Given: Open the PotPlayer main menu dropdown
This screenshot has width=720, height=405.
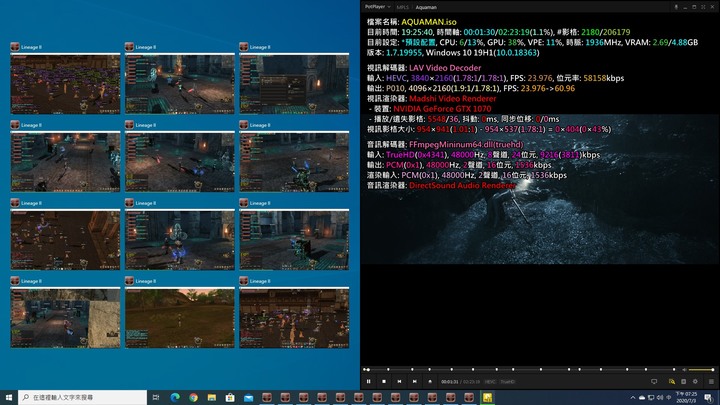Looking at the screenshot, I should click(x=377, y=7).
